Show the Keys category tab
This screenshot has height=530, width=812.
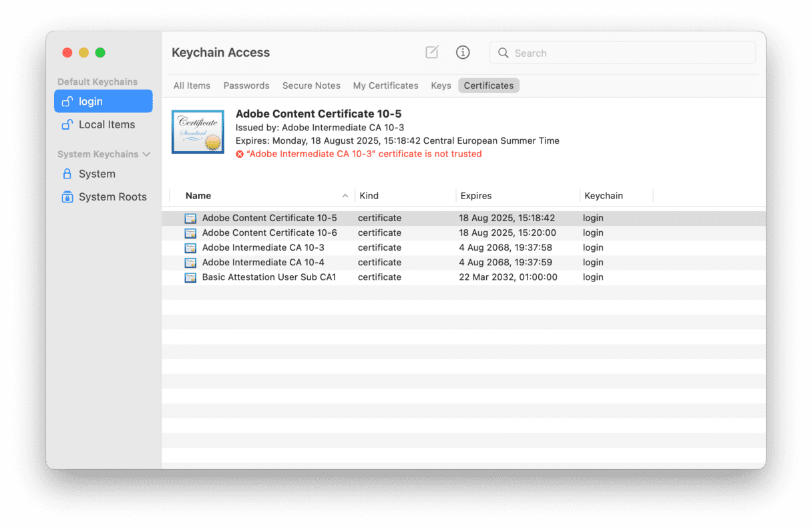click(441, 86)
